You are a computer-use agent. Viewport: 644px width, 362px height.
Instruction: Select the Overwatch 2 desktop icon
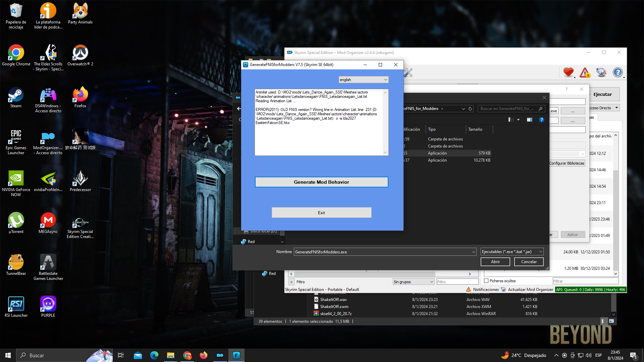coord(80,55)
